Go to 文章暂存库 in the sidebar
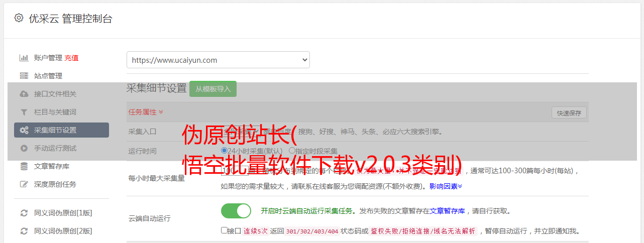This screenshot has height=243, width=644. click(52, 166)
